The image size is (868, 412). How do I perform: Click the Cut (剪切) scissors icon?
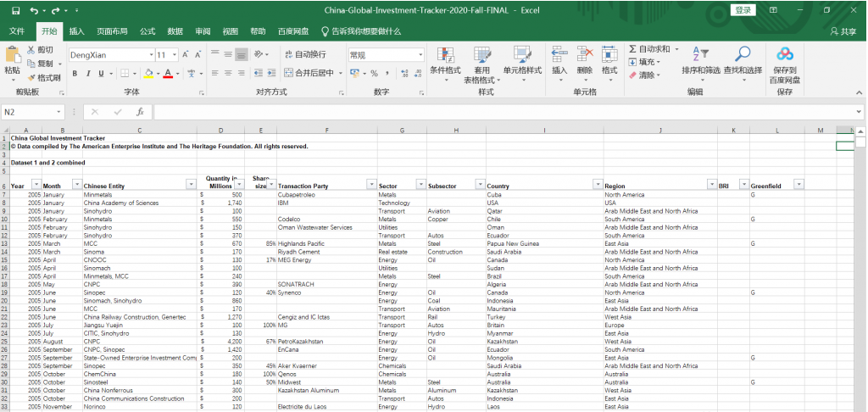point(31,50)
